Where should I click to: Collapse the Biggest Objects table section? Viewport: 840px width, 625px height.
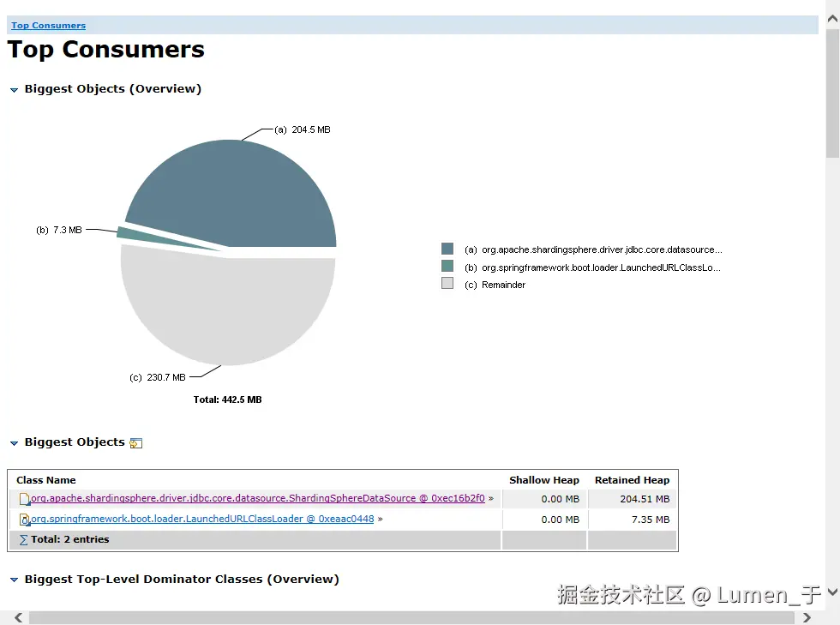14,443
